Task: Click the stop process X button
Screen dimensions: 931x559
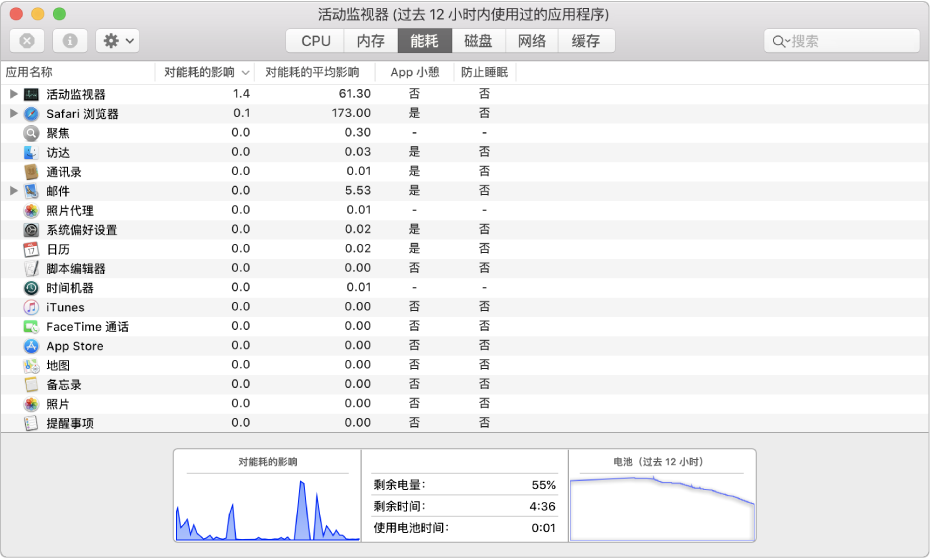Action: (27, 41)
